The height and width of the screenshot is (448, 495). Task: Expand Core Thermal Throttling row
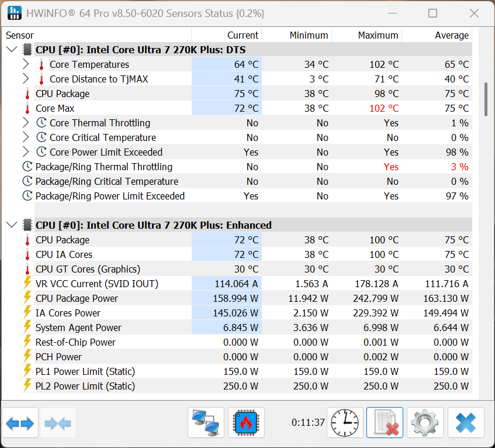tap(26, 123)
